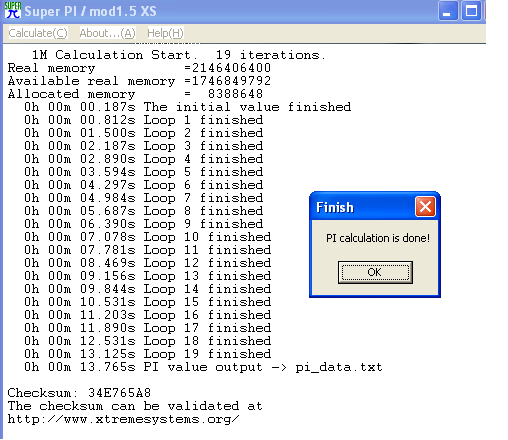This screenshot has width=508, height=440.
Task: Click the 'PI calculation is done!' message
Action: 378,238
